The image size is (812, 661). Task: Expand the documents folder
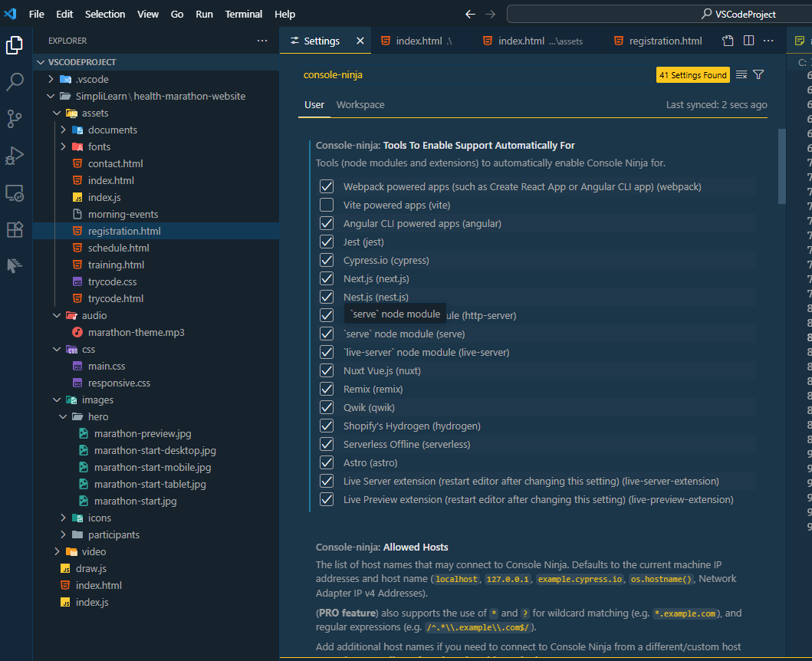63,130
